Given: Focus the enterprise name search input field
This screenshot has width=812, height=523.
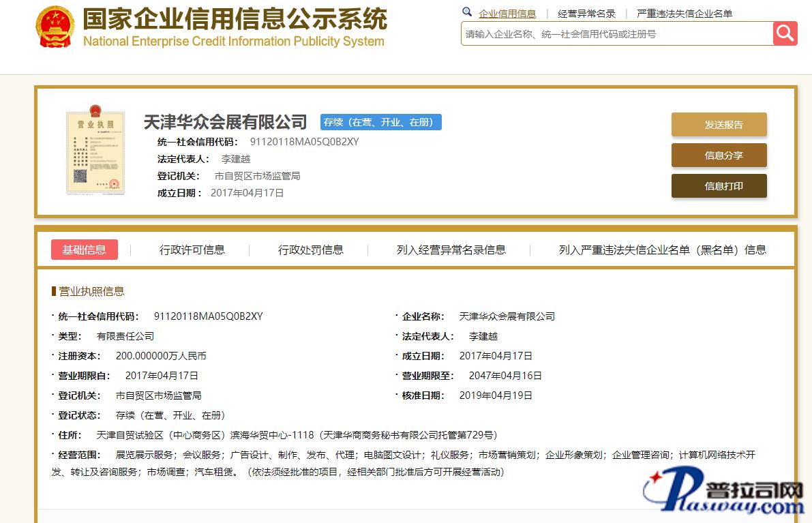Looking at the screenshot, I should (616, 33).
